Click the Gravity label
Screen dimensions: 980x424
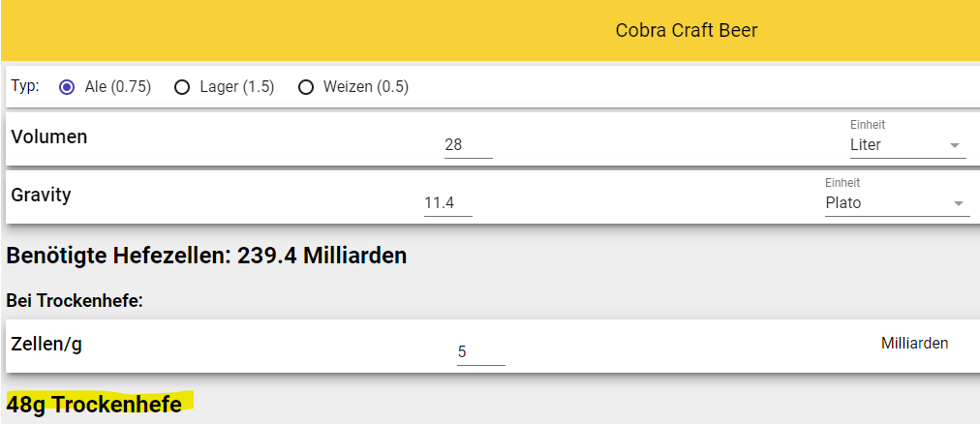(41, 195)
